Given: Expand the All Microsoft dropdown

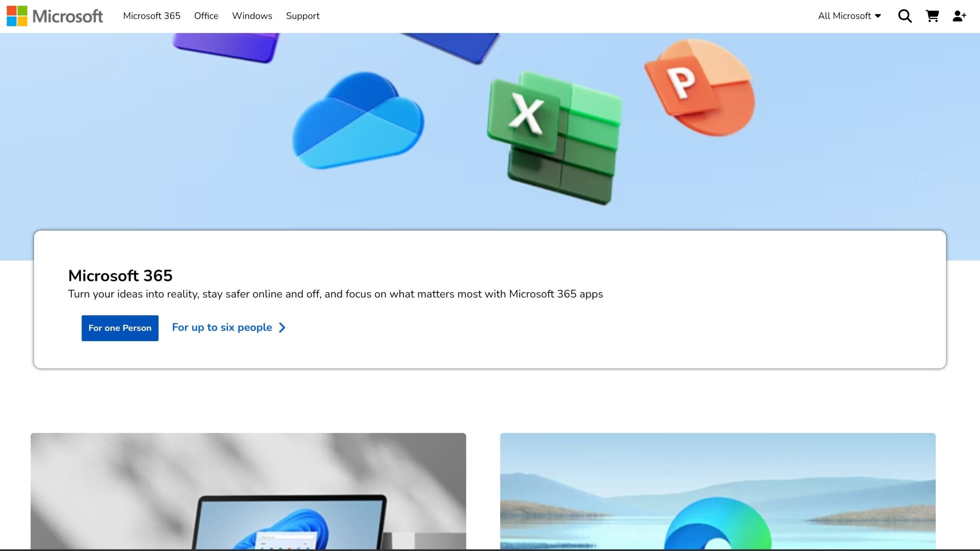Looking at the screenshot, I should 849,16.
